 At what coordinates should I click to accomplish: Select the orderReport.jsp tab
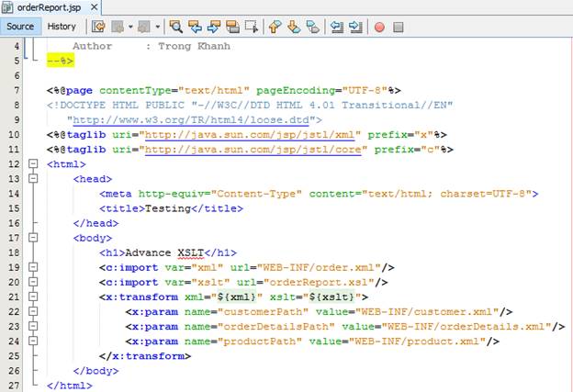[x=49, y=7]
